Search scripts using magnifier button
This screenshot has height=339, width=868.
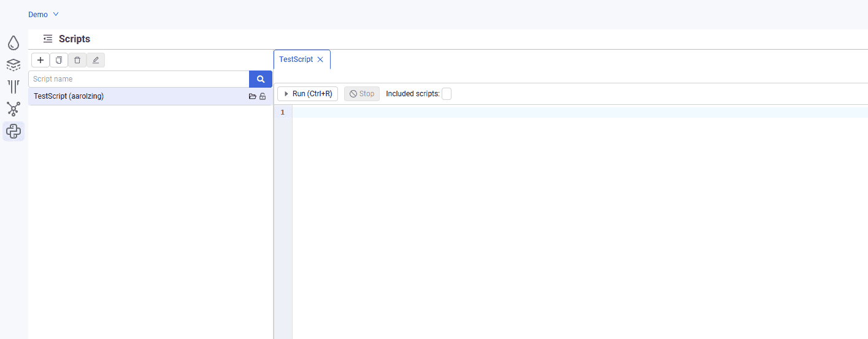coord(261,79)
